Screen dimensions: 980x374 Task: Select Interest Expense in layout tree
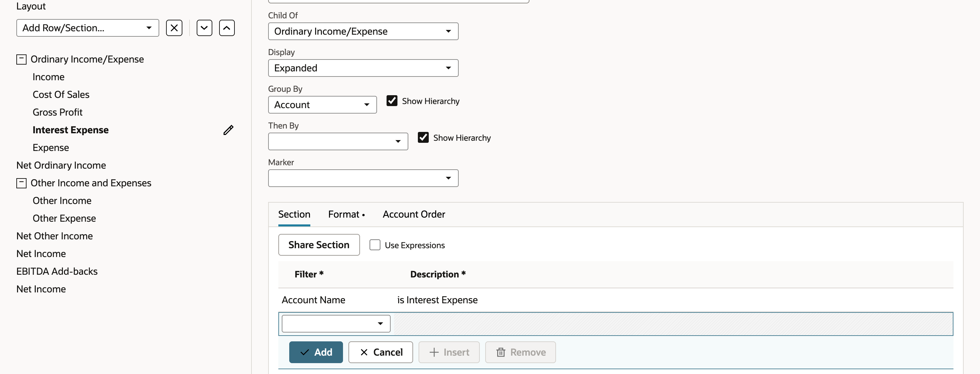[x=70, y=130]
